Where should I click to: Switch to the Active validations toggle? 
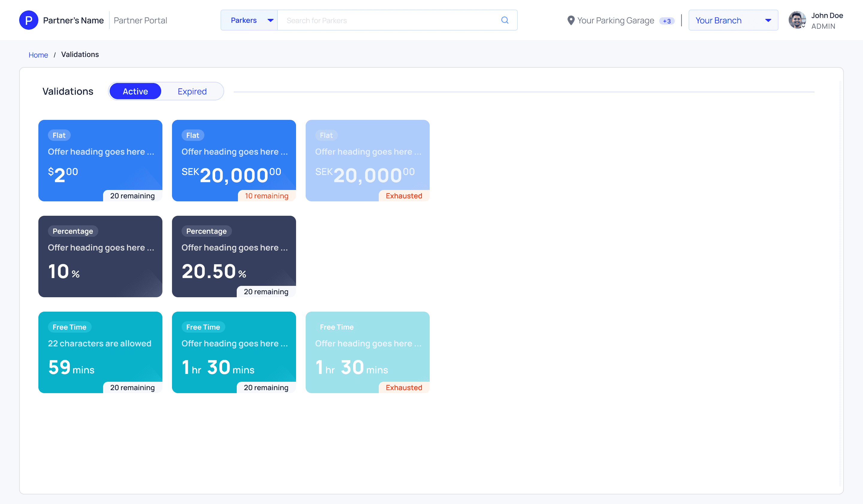tap(135, 91)
